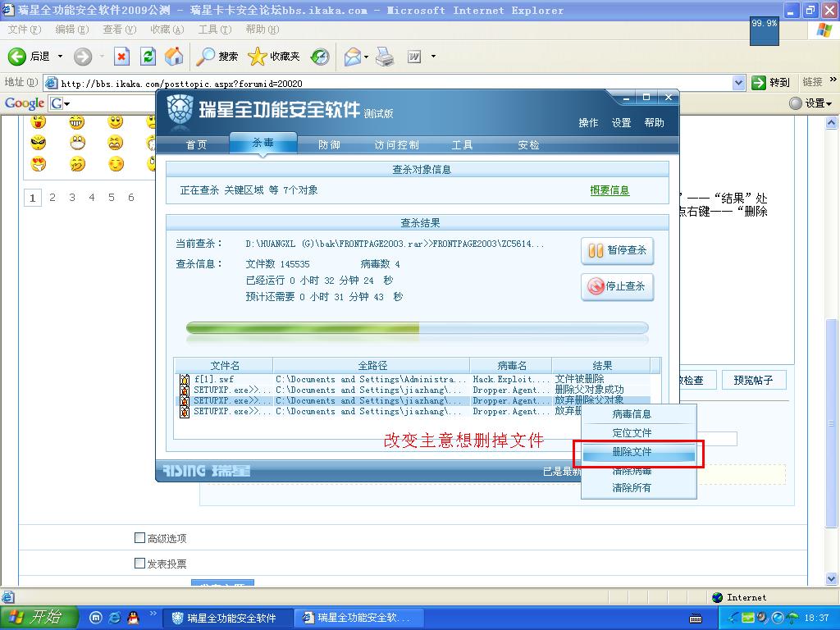Screen dimensions: 840x630
Task: Expand the 链接 links toolbar chevron
Action: click(833, 80)
